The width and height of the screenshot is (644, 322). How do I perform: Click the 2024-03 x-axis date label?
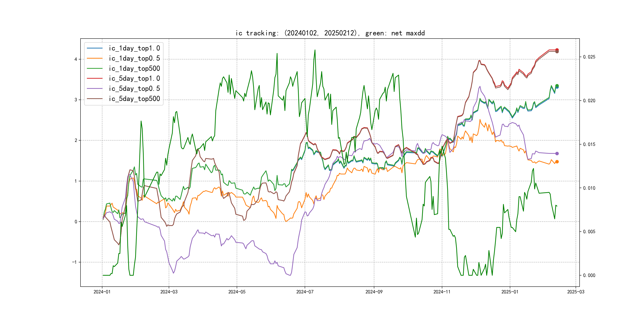[x=169, y=292]
